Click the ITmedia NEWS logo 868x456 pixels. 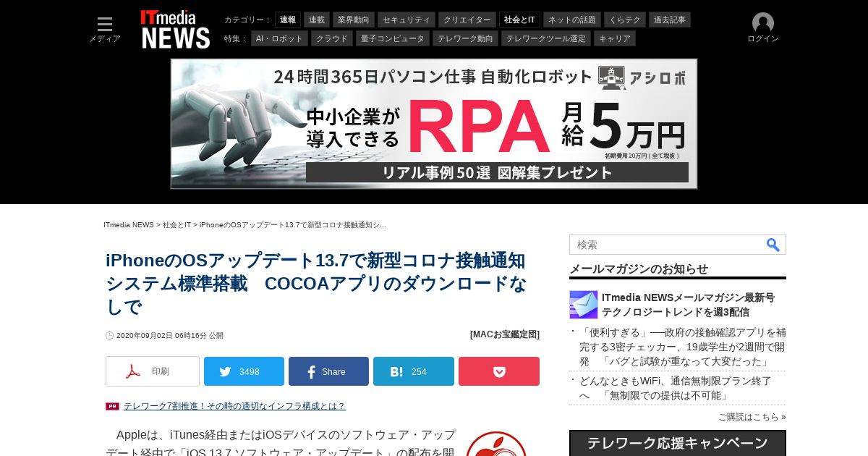click(175, 30)
